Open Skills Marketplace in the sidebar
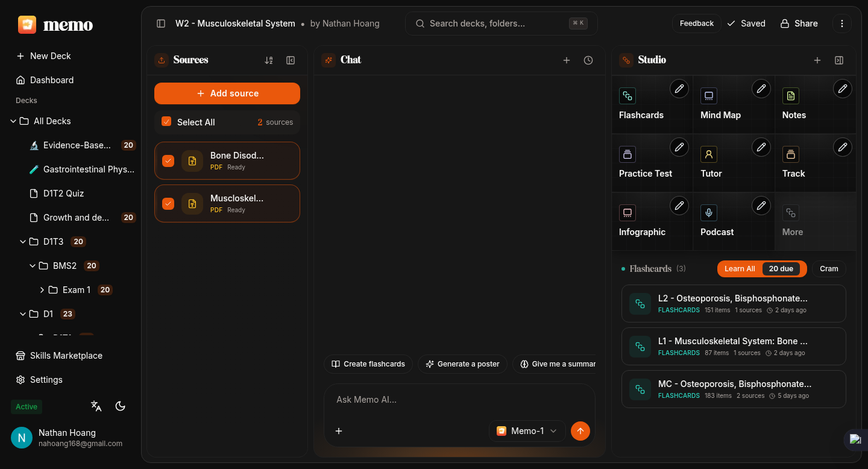 [x=66, y=356]
